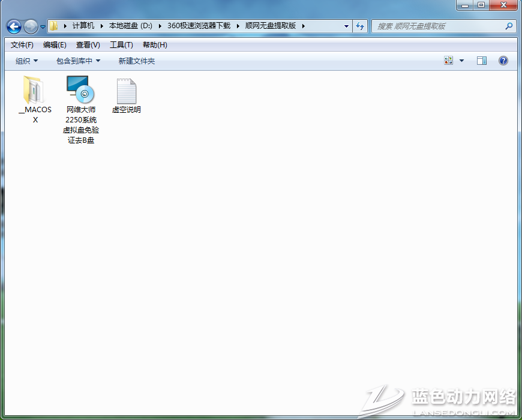Open the view options dropdown arrow
Screen dimensions: 522x420
(x=461, y=61)
